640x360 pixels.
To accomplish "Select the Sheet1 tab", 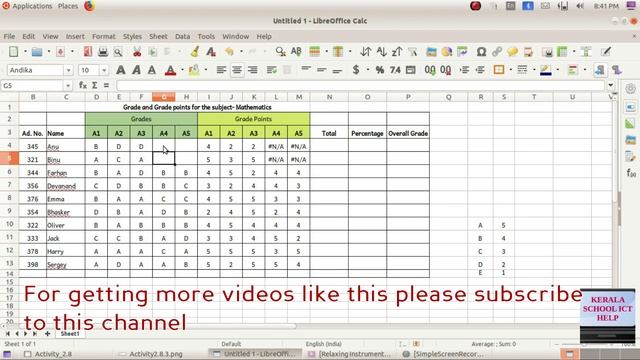I will 70,334.
